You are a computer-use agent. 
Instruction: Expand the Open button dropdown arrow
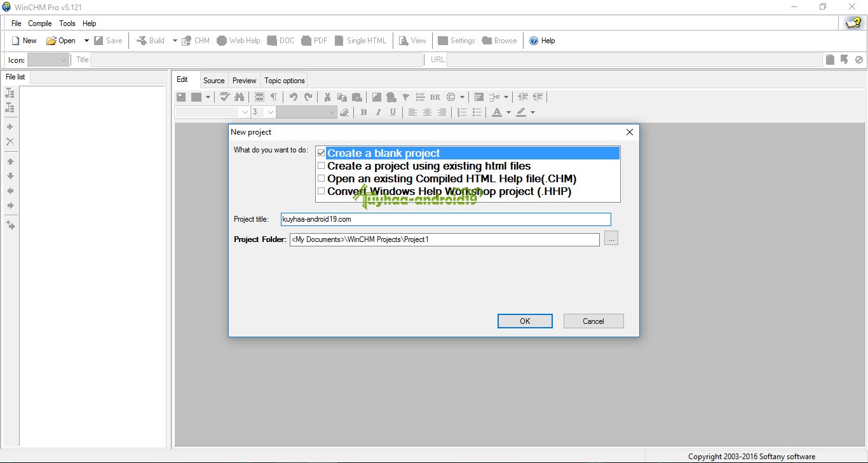(86, 41)
